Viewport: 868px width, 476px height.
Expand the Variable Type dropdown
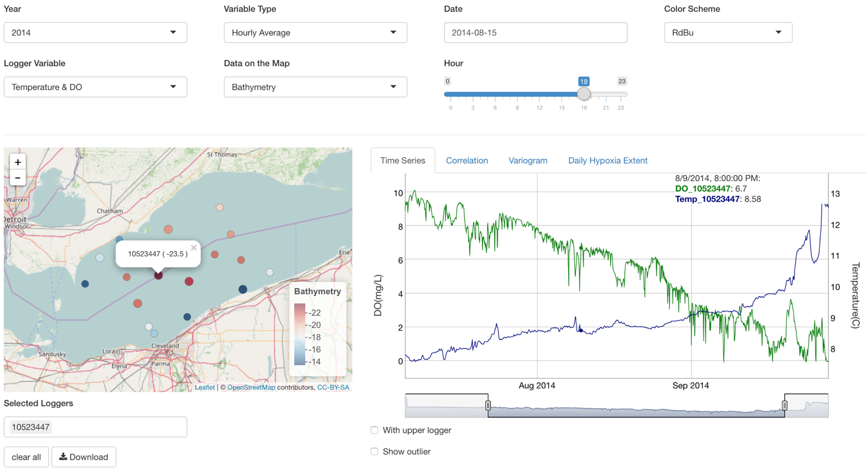pyautogui.click(x=315, y=33)
